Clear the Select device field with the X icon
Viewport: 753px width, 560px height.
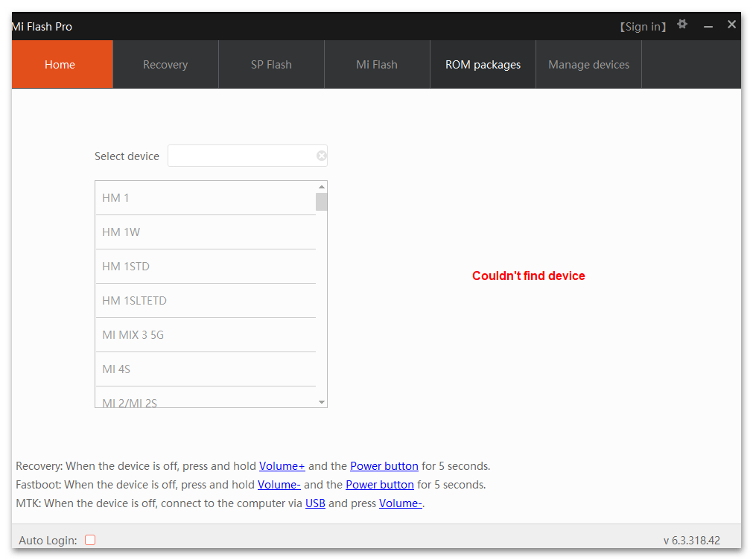(321, 156)
